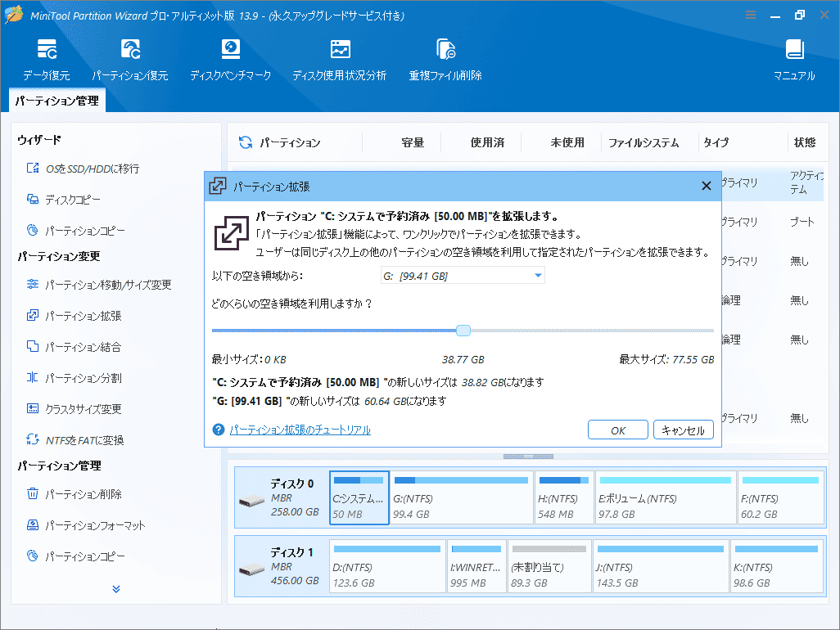Open the マニュアル icon

794,59
